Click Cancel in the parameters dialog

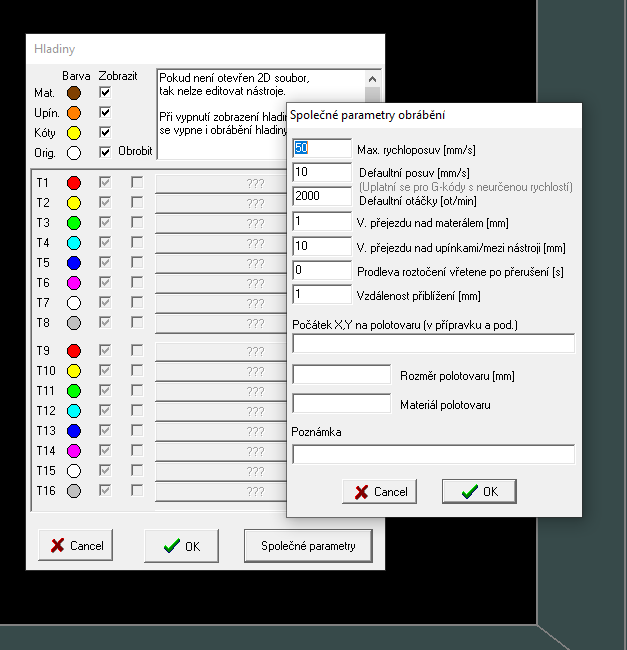(x=380, y=492)
